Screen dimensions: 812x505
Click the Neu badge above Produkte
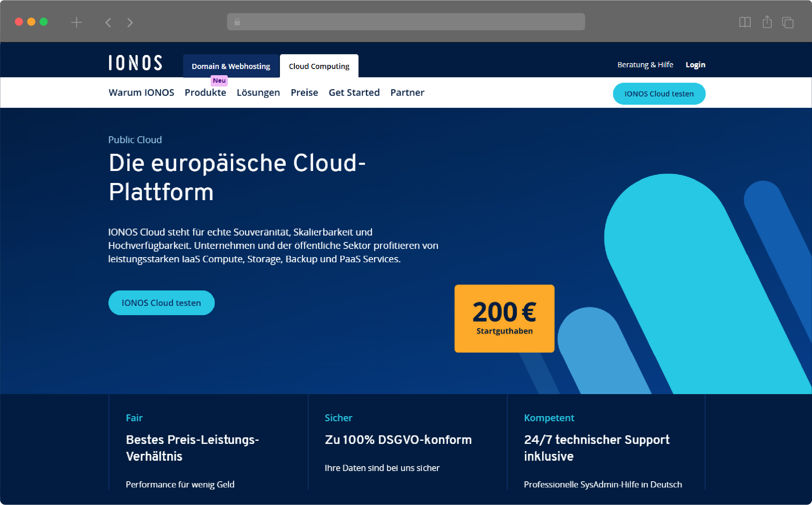click(219, 80)
